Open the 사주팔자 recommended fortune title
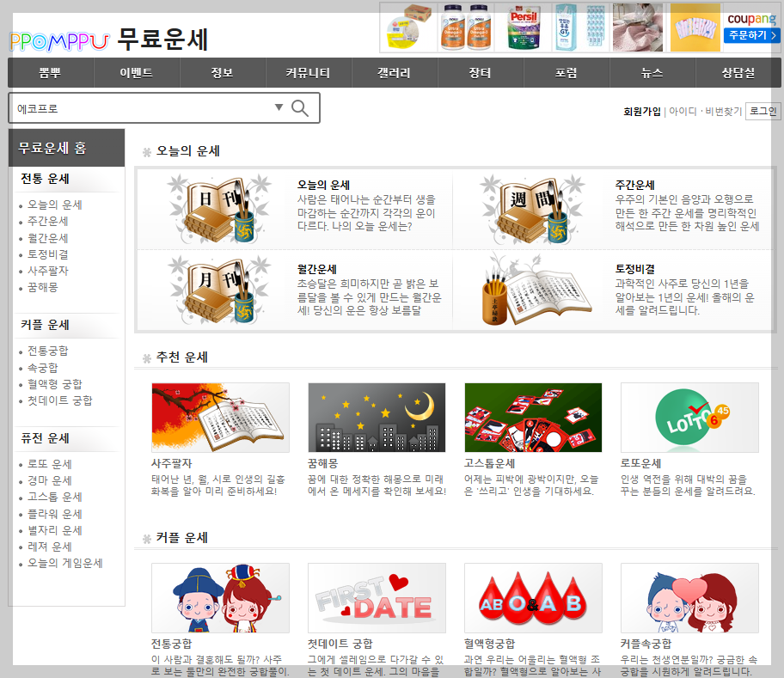Viewport: 784px width, 678px height. click(172, 464)
